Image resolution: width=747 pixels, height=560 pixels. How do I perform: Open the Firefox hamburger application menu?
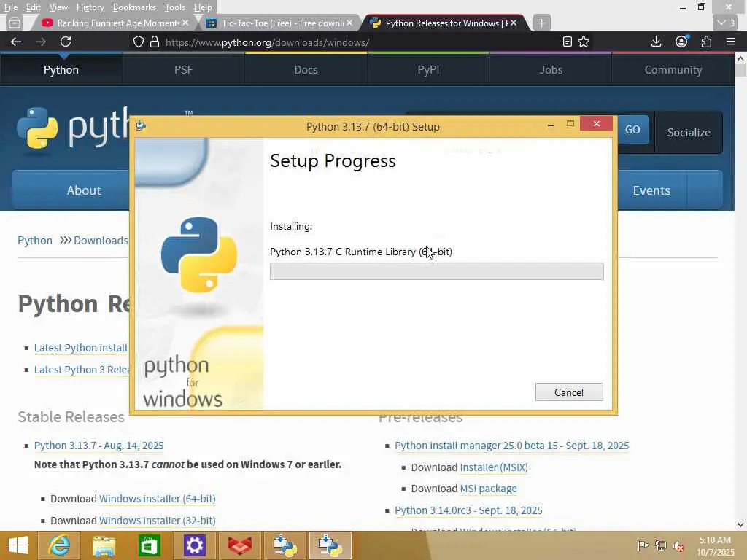[731, 42]
